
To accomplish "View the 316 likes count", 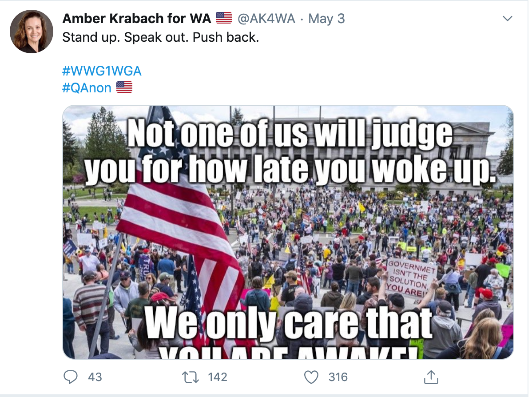I will (x=338, y=377).
